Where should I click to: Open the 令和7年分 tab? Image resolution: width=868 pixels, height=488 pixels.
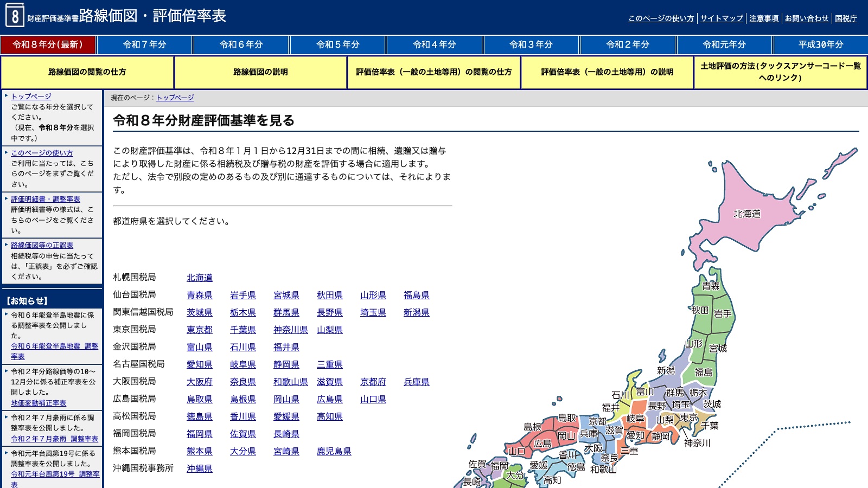[145, 44]
